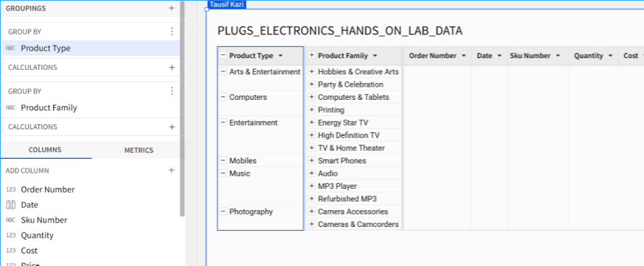Viewport: 644px width, 266px height.
Task: Add calculation under Product Type group
Action: [172, 67]
